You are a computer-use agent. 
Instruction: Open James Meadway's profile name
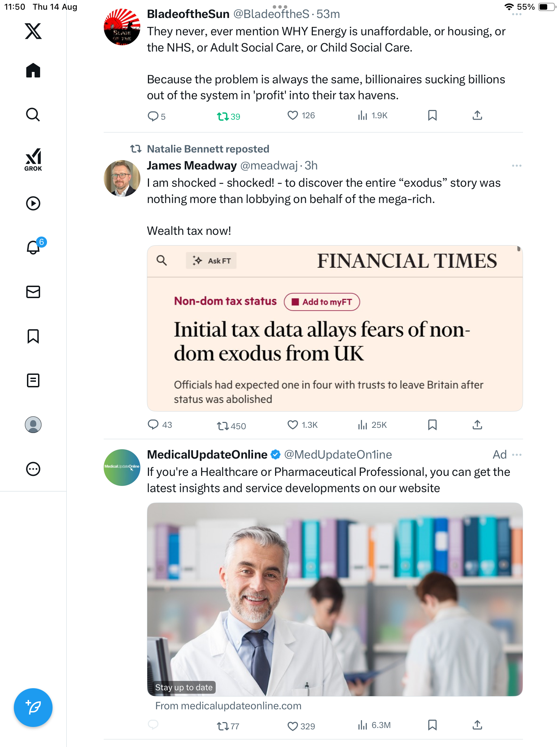pyautogui.click(x=192, y=166)
